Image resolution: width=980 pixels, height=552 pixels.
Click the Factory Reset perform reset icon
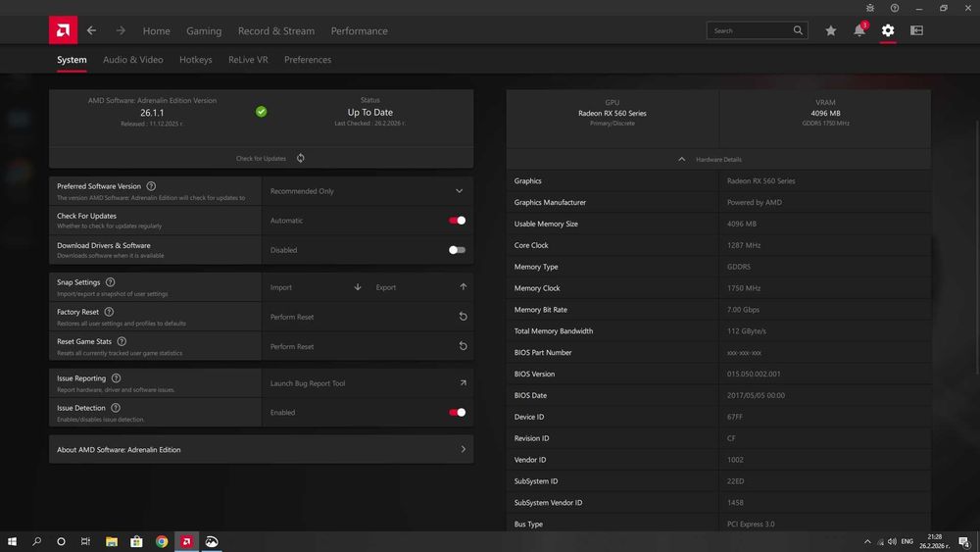click(x=463, y=317)
